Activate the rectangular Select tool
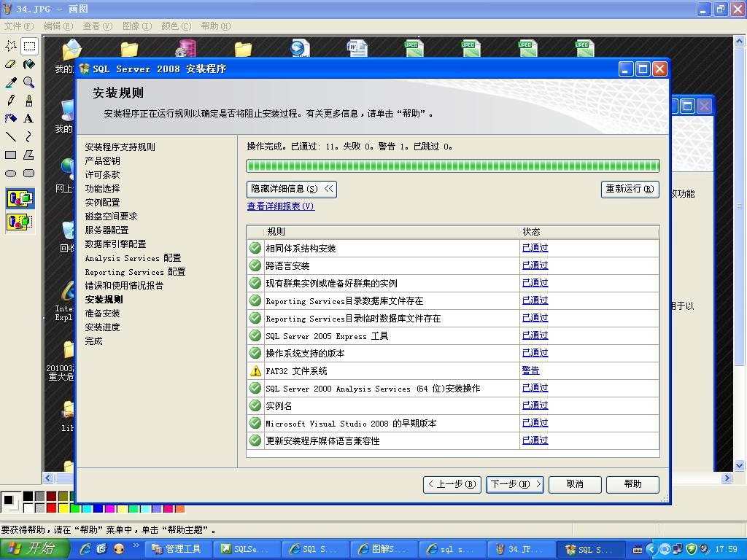The width and height of the screenshot is (747, 560). 29,46
